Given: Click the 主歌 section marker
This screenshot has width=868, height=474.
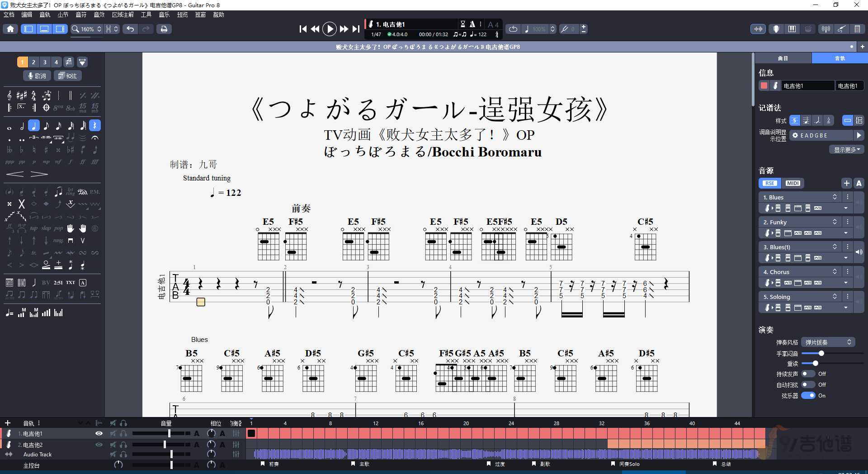Looking at the screenshot, I should [x=361, y=464].
